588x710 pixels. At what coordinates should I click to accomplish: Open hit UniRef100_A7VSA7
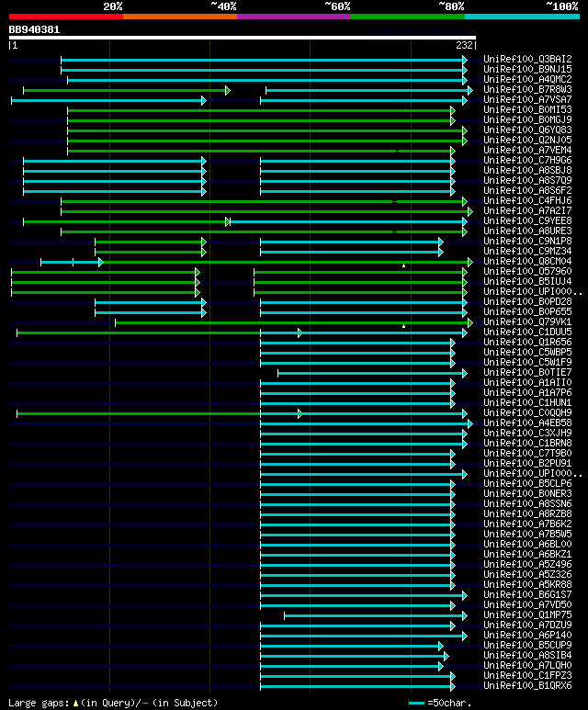pyautogui.click(x=527, y=99)
